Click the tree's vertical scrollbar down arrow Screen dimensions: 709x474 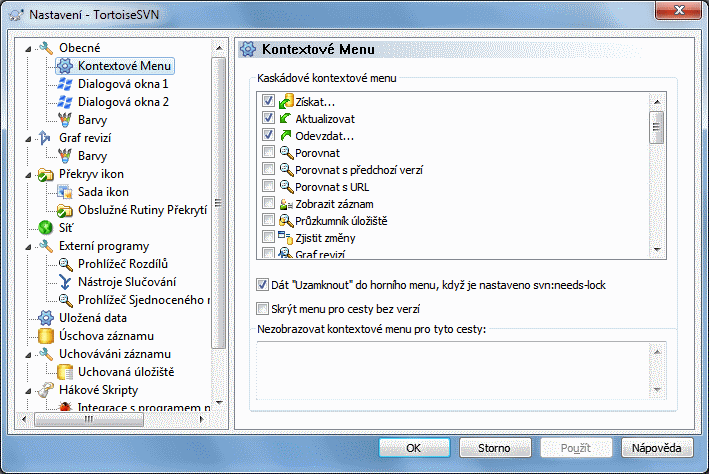[219, 402]
